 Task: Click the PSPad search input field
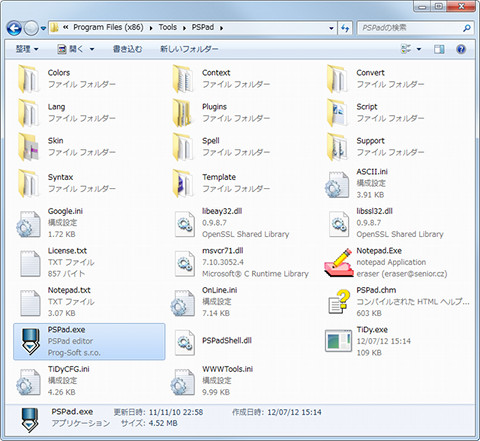(x=411, y=28)
